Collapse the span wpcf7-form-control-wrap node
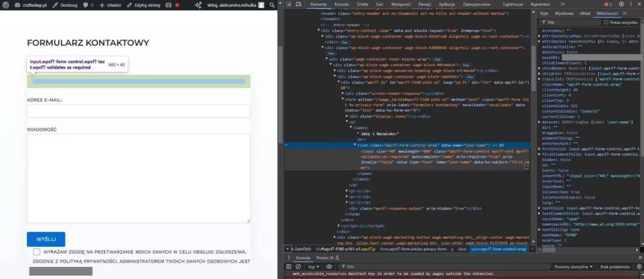The image size is (644, 279). [x=355, y=145]
